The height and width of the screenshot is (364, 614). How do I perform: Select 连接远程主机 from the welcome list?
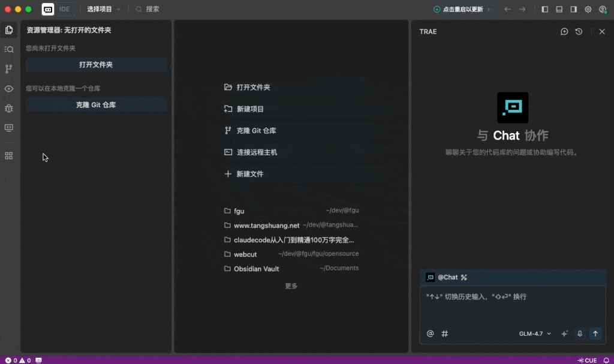click(257, 152)
